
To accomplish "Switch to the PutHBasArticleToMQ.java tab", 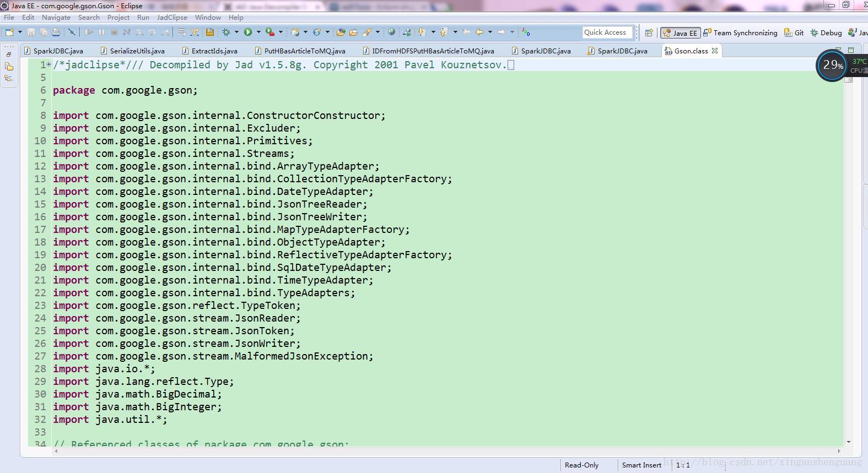I will pos(300,51).
